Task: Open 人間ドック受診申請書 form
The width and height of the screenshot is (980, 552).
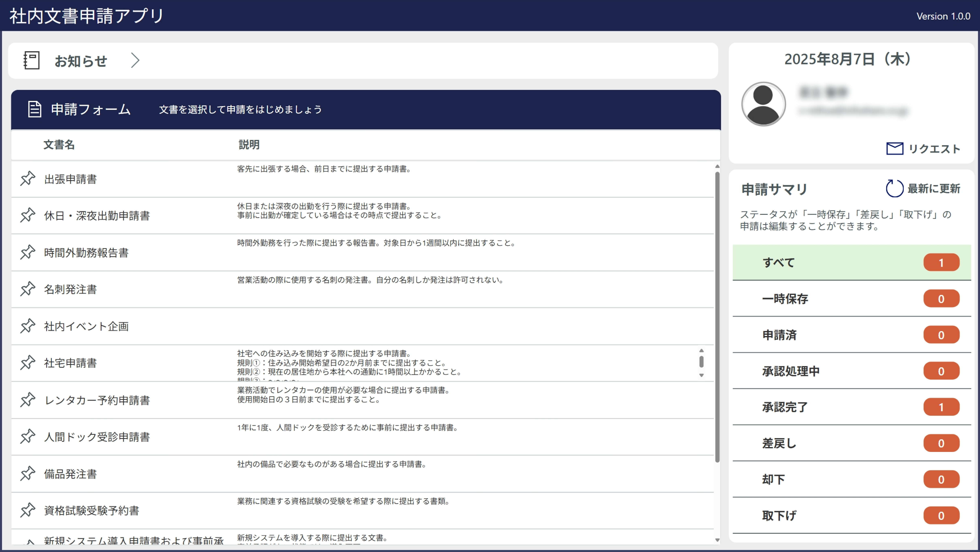Action: tap(97, 437)
